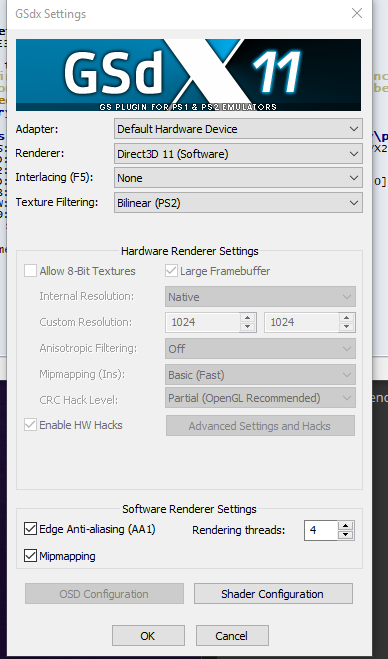Increase custom resolution width with up arrow

click(x=248, y=318)
